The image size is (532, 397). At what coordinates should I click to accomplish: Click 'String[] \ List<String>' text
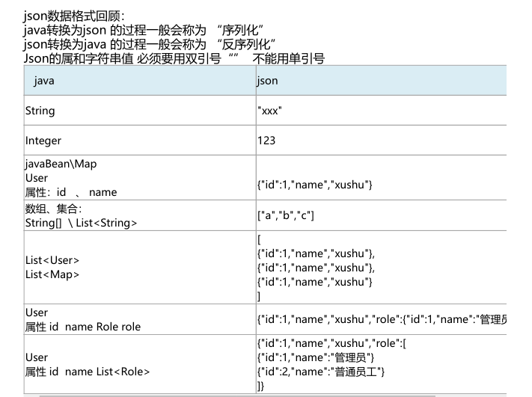click(x=81, y=223)
